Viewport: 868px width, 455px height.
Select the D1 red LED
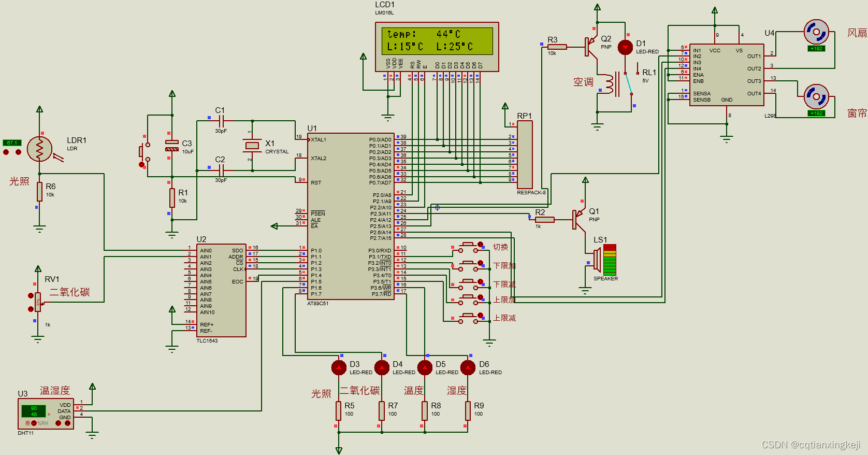click(625, 47)
